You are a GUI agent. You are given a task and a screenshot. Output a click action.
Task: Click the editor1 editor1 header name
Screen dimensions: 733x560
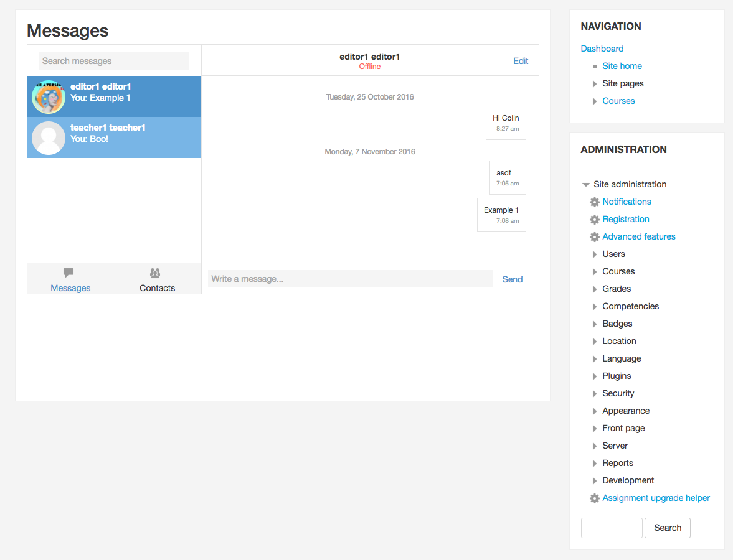click(x=369, y=57)
